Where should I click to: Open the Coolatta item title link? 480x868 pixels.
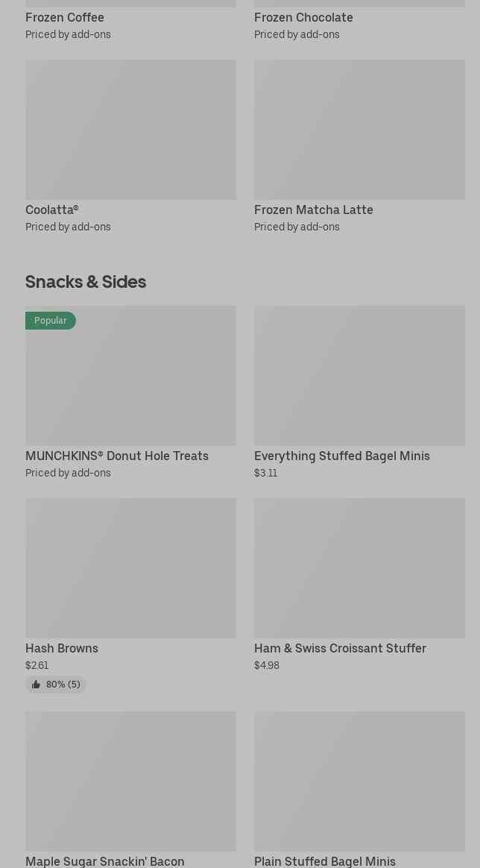52,210
